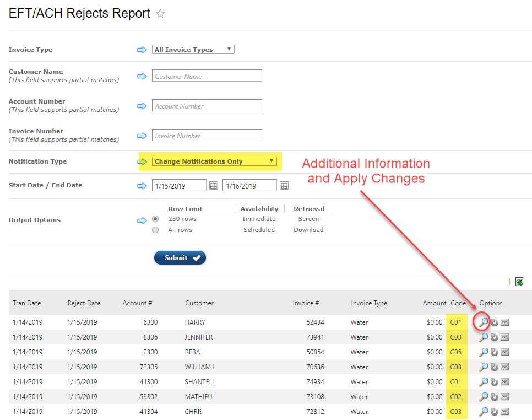Click refresh icon in WILLIAM row
The height and width of the screenshot is (420, 532).
[495, 367]
